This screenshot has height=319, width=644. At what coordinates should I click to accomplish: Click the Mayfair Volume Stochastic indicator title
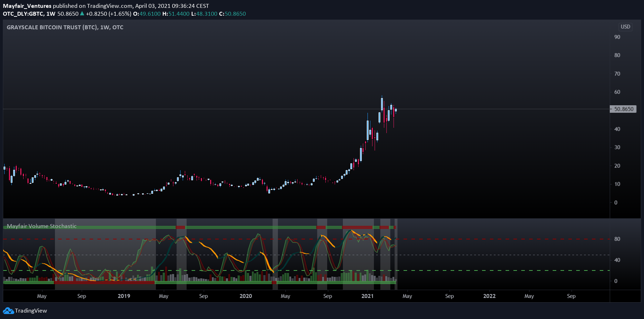[x=42, y=226]
